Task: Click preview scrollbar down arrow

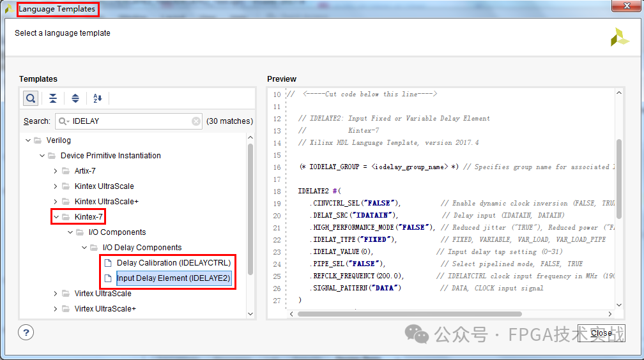Action: (619, 305)
